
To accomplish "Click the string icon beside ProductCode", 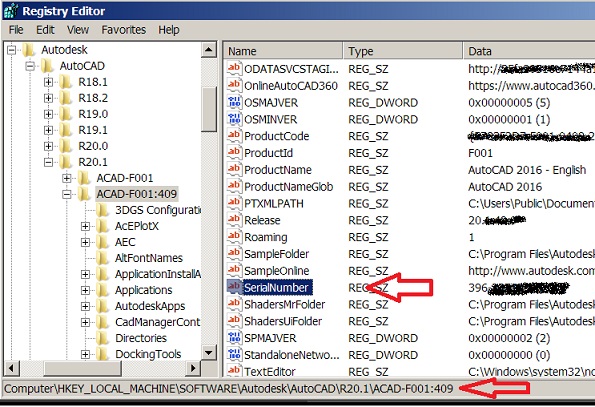I will (234, 136).
